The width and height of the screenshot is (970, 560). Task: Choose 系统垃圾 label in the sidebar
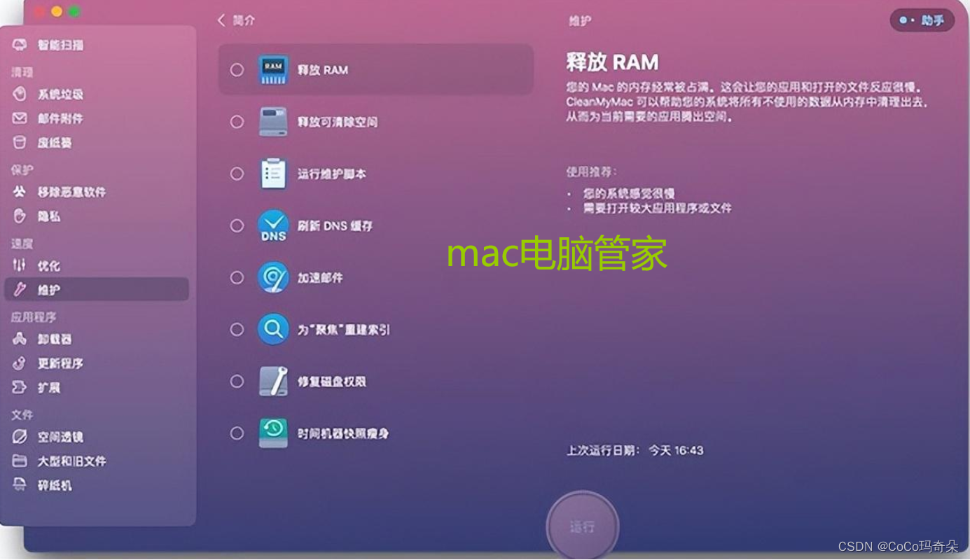click(x=60, y=94)
